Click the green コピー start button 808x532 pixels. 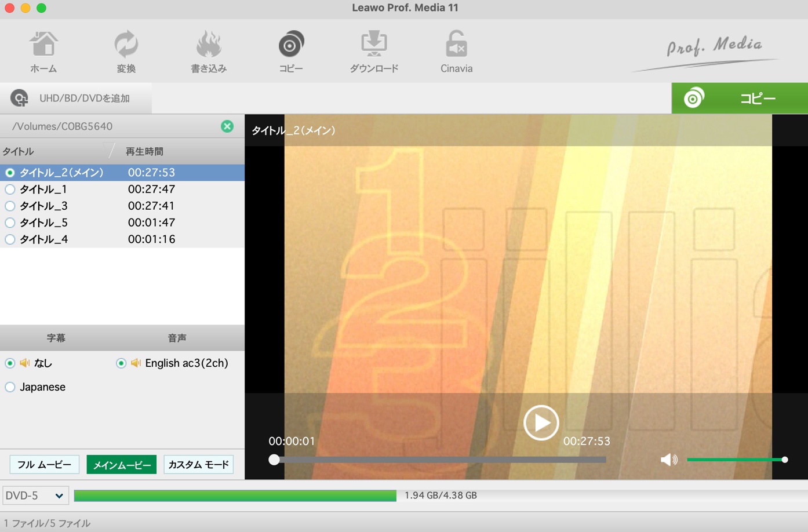(x=740, y=98)
